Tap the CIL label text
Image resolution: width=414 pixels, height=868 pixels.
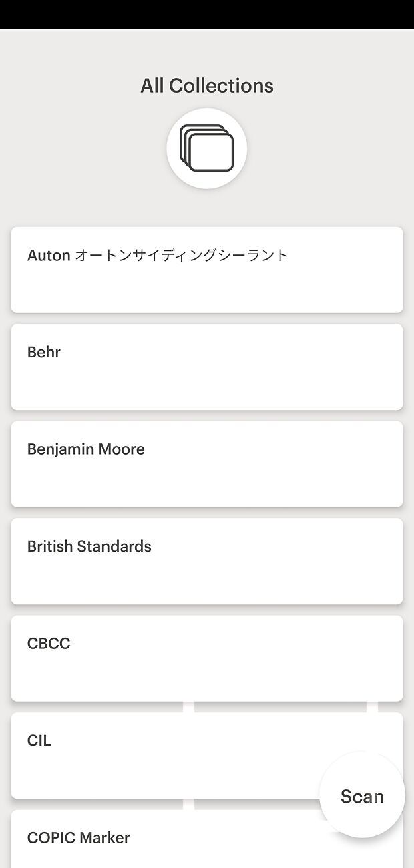coord(39,740)
